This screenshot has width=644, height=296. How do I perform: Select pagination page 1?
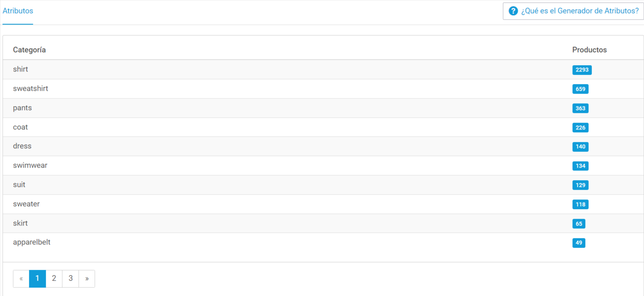click(x=37, y=279)
